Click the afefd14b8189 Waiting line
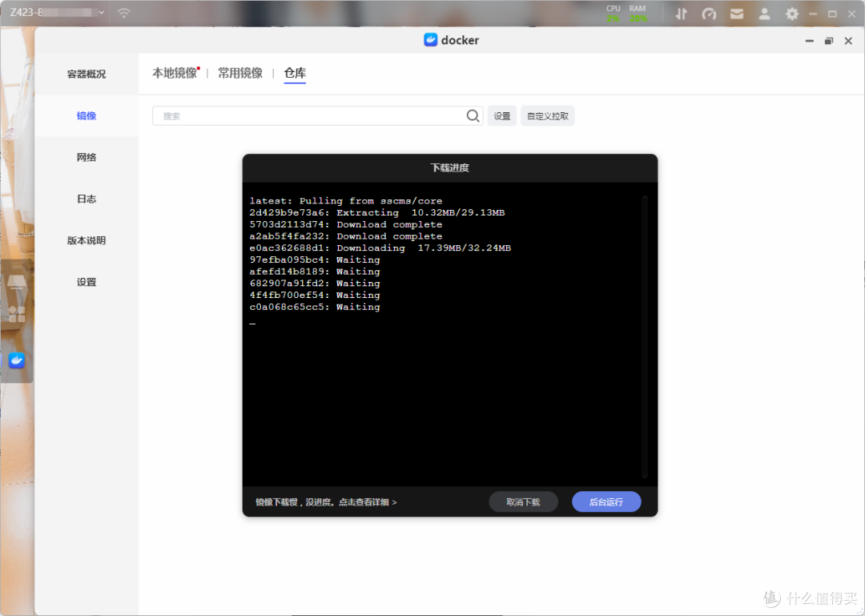 coord(315,272)
